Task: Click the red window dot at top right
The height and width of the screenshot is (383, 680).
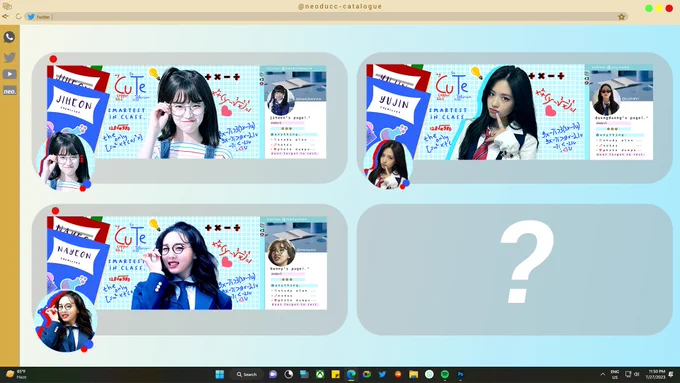Action: 669,8
